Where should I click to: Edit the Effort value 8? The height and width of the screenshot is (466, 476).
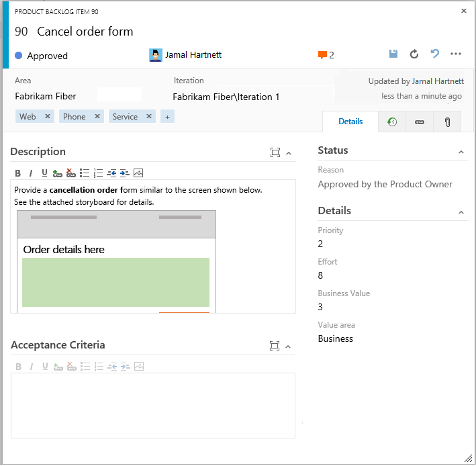[320, 276]
